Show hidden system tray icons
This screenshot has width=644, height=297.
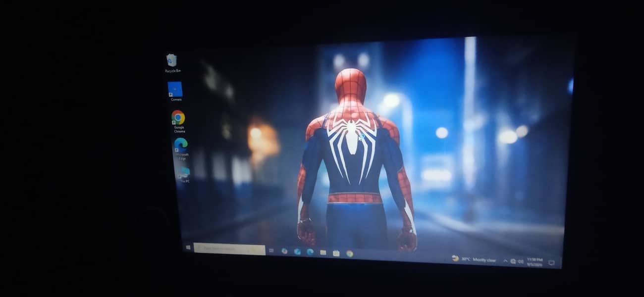point(505,261)
